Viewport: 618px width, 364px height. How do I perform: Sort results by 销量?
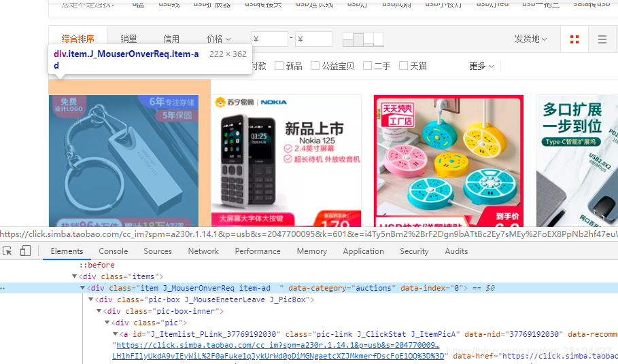[129, 39]
